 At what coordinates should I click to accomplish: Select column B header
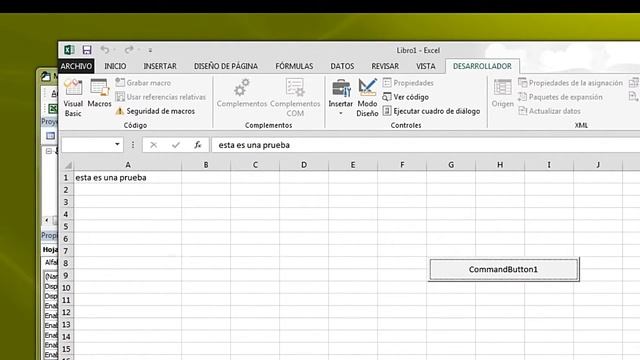206,165
